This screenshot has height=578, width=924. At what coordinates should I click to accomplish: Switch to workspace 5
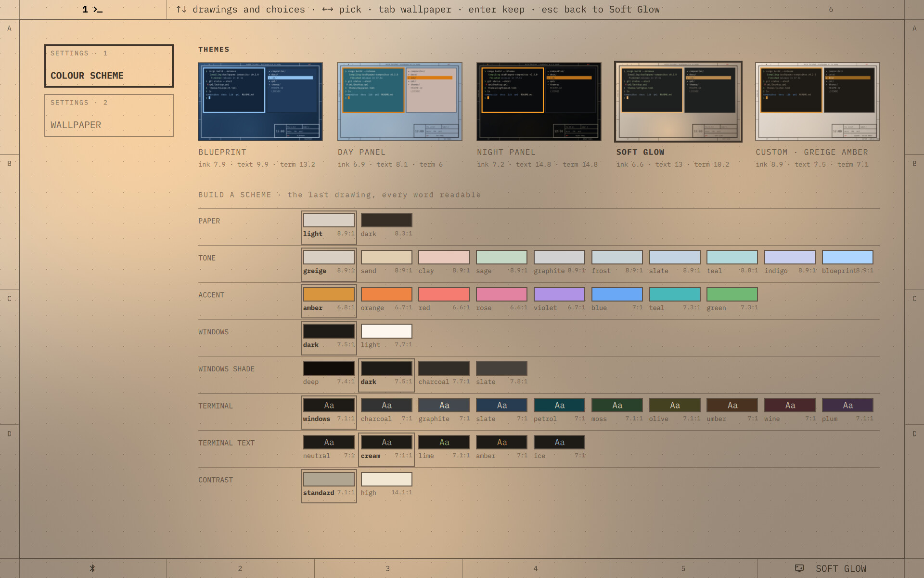pyautogui.click(x=683, y=568)
